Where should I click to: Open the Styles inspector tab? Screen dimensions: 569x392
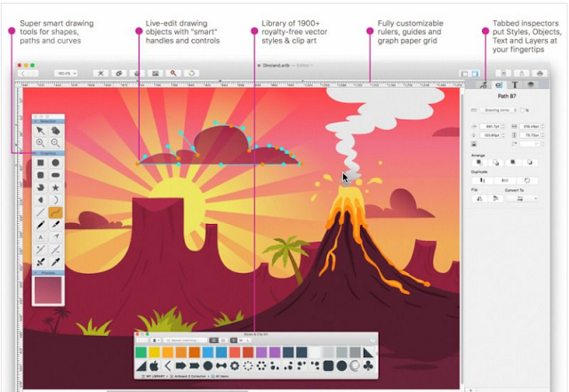483,84
